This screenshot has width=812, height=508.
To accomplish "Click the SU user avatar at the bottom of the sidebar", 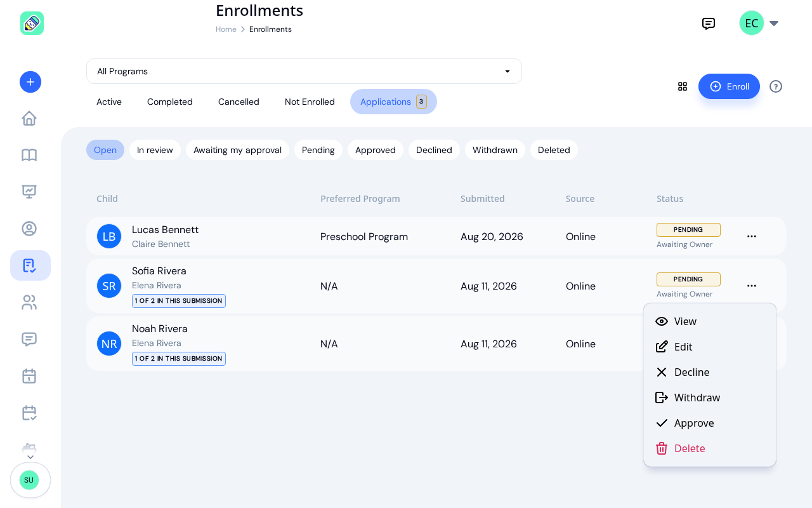I will tap(29, 480).
